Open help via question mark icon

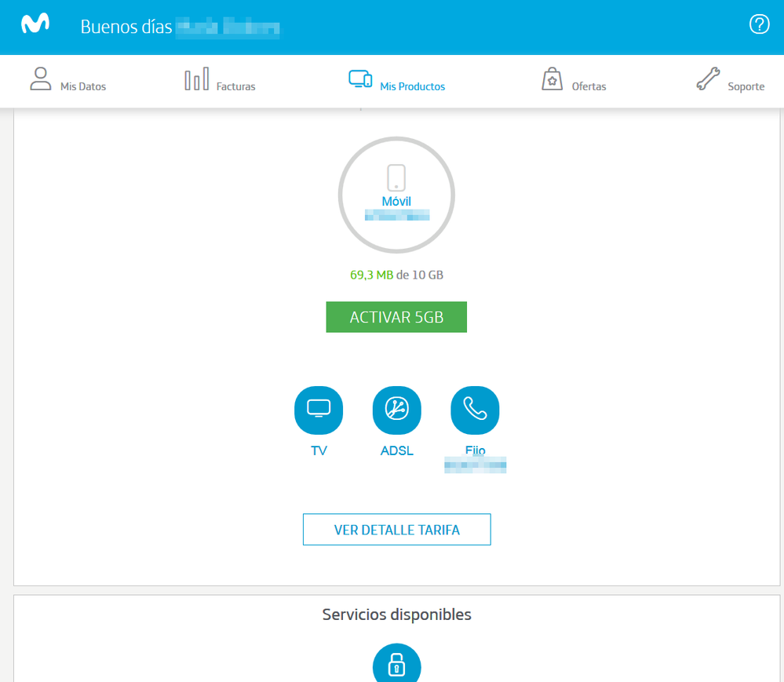click(x=759, y=24)
